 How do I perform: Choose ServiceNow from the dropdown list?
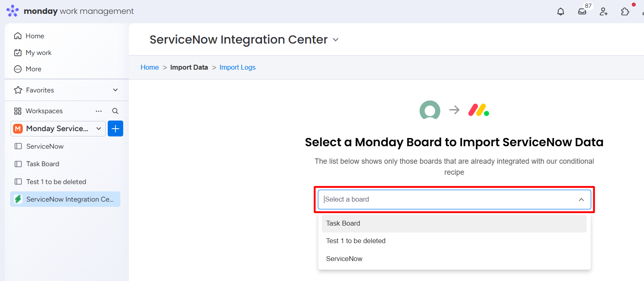pyautogui.click(x=454, y=259)
